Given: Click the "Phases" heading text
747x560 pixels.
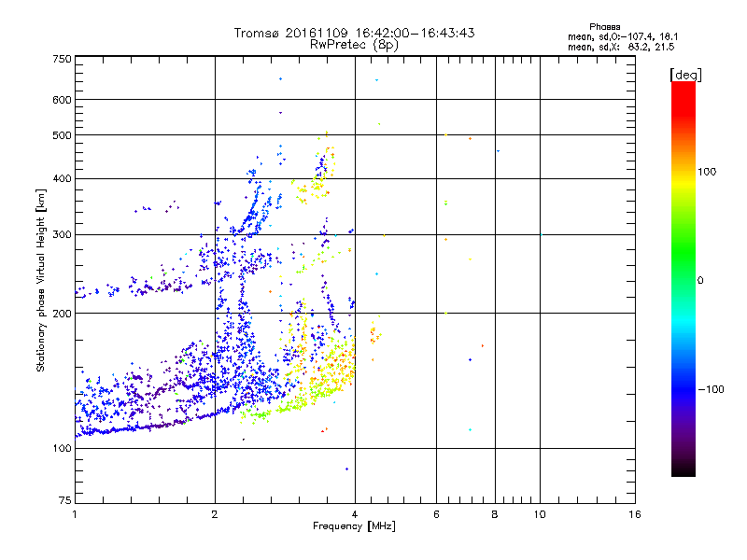Looking at the screenshot, I should click(x=604, y=27).
